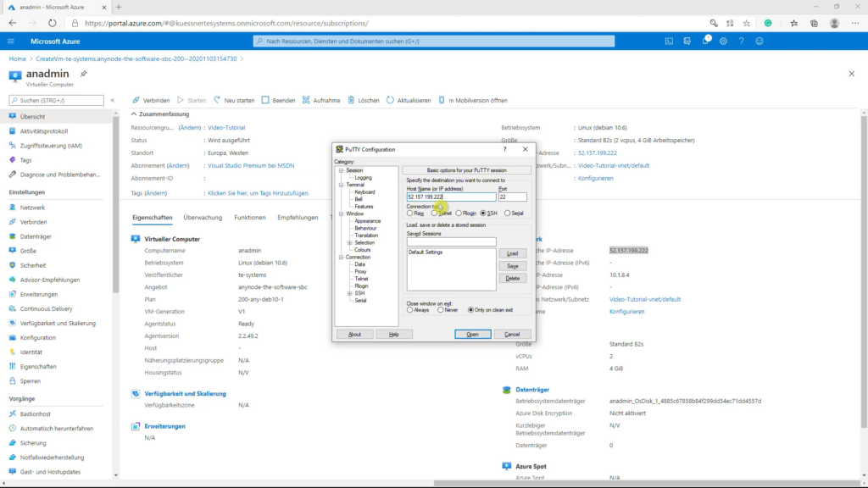Viewport: 868px width, 488px height.
Task: Switch to the Eigenschaften tab
Action: (153, 218)
